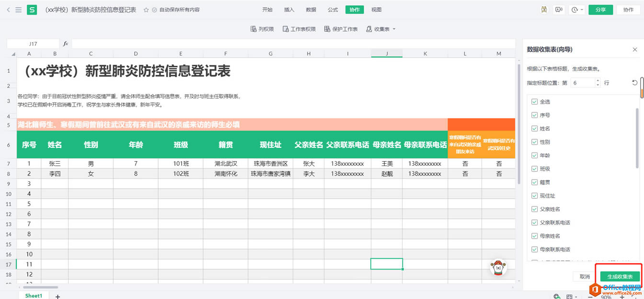Viewport: 644px width, 299px height.
Task: Click the reset arrow beside the header row setting
Action: click(635, 83)
